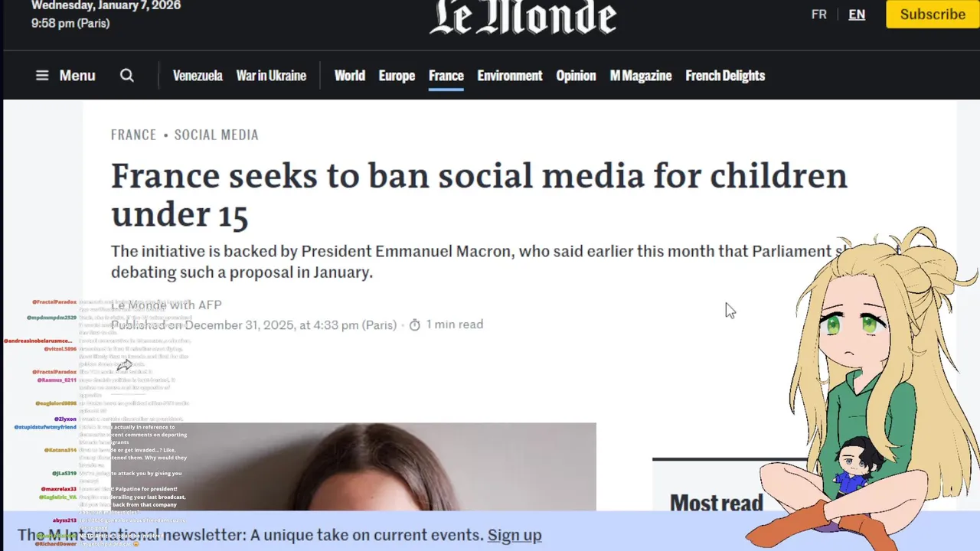Select the EN language option

857,15
